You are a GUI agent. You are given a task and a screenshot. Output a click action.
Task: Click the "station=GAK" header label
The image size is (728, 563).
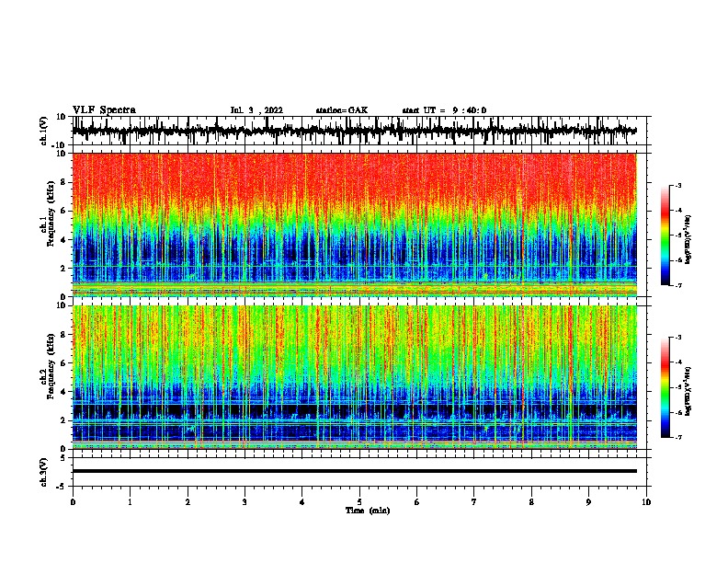click(x=342, y=110)
